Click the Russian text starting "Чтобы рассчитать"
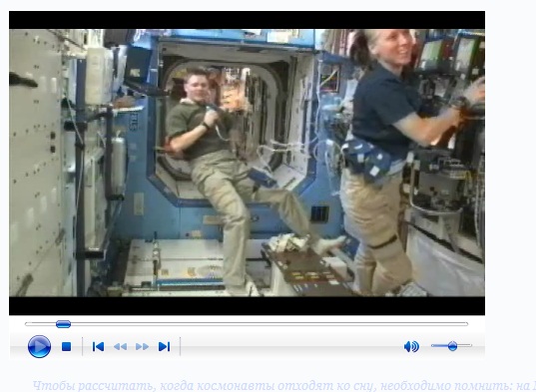Screen dimensions: 536x392 (x=280, y=386)
